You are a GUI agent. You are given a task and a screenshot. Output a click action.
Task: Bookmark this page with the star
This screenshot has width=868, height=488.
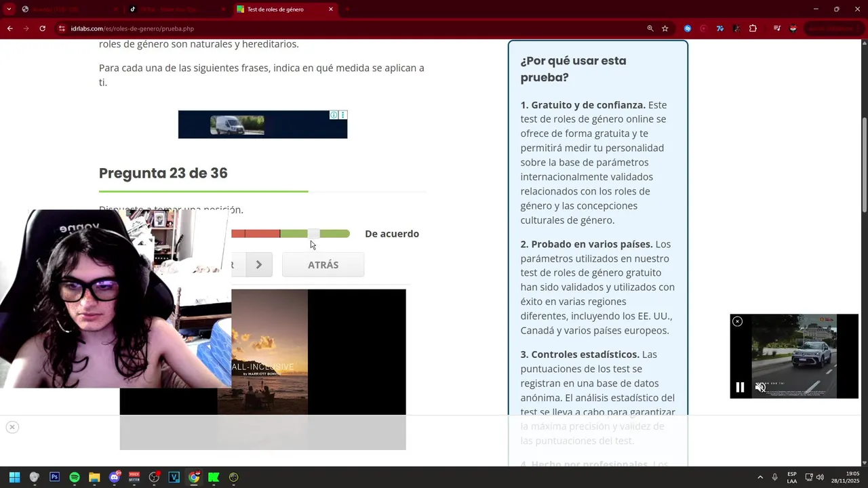pos(665,28)
